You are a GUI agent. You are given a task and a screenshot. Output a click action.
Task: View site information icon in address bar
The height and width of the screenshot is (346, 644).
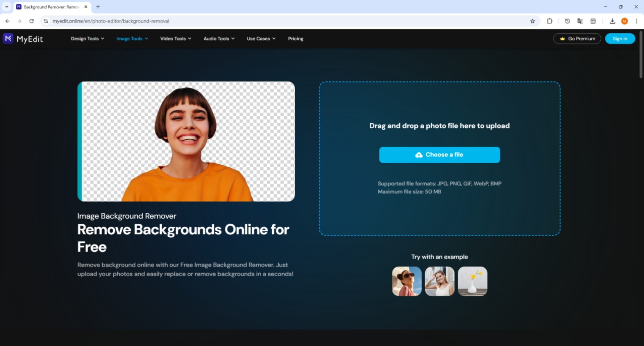coord(46,21)
